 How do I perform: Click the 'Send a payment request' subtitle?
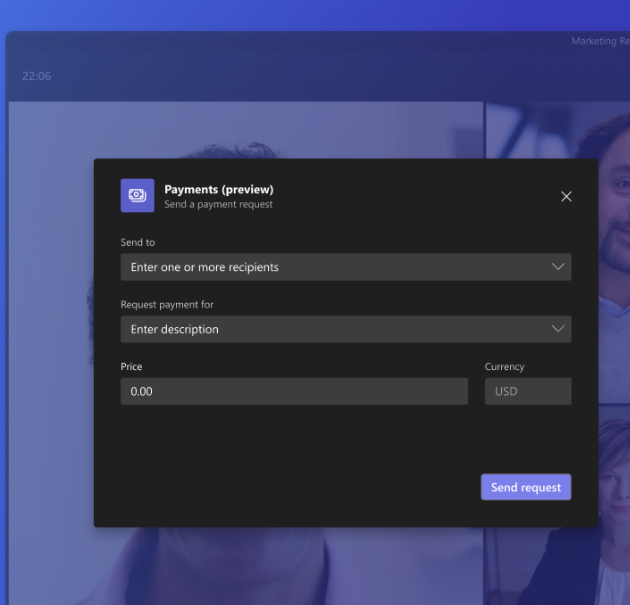pyautogui.click(x=218, y=204)
